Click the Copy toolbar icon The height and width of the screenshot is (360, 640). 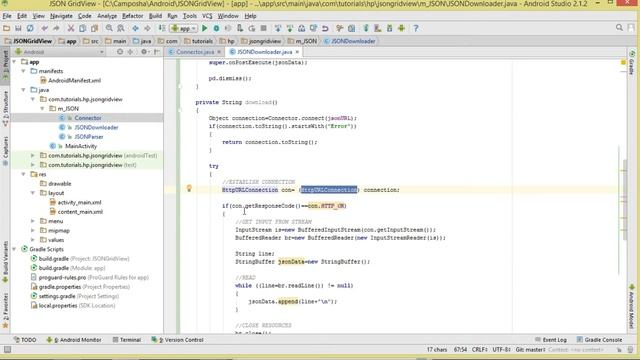[x=82, y=28]
